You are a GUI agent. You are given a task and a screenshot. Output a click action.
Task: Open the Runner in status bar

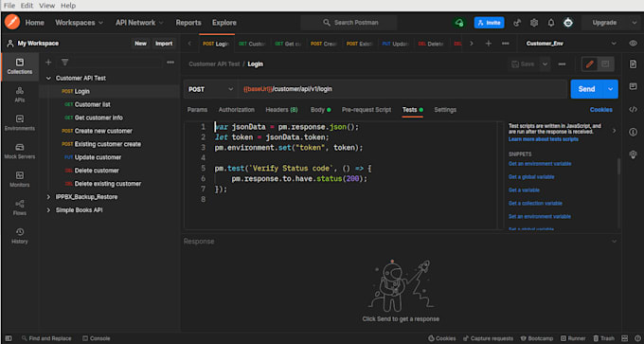(x=573, y=338)
